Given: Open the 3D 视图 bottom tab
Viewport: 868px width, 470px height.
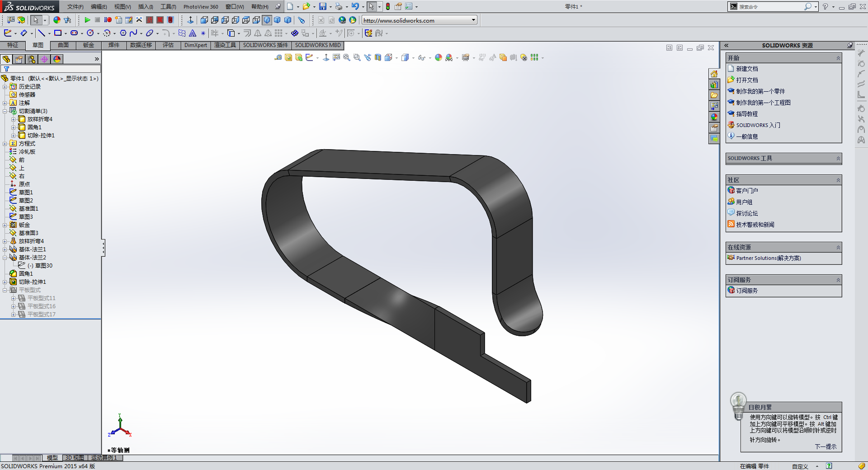Looking at the screenshot, I should (75, 458).
